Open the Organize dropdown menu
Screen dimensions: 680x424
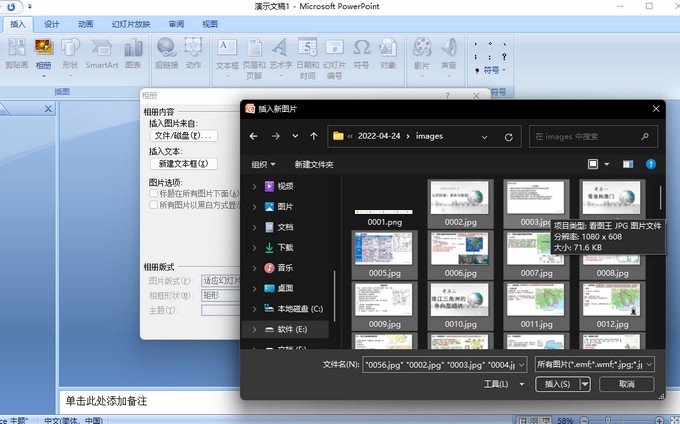[264, 164]
